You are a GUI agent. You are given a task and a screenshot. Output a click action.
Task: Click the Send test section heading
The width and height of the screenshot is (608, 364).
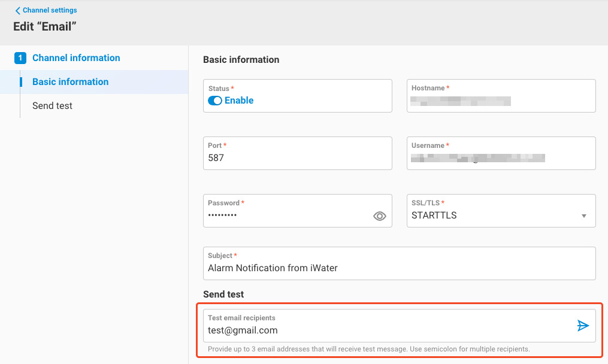(x=223, y=295)
